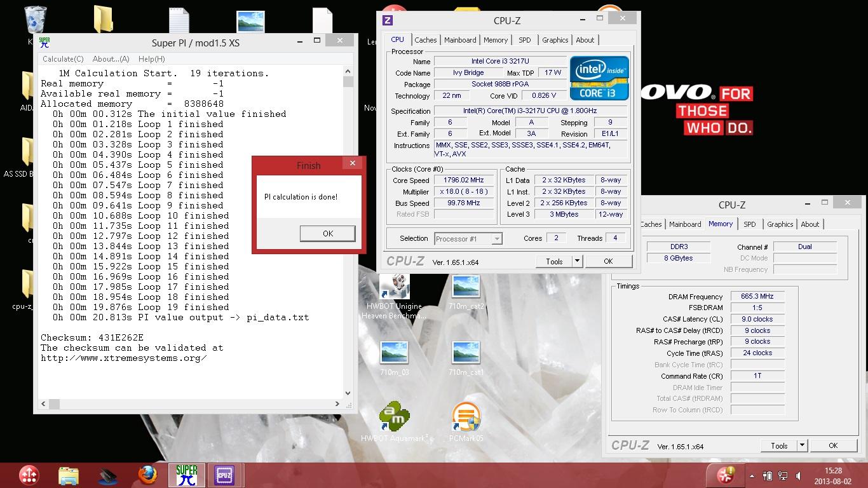Image resolution: width=868 pixels, height=488 pixels.
Task: Open the battery power tray icon
Action: coord(767,476)
